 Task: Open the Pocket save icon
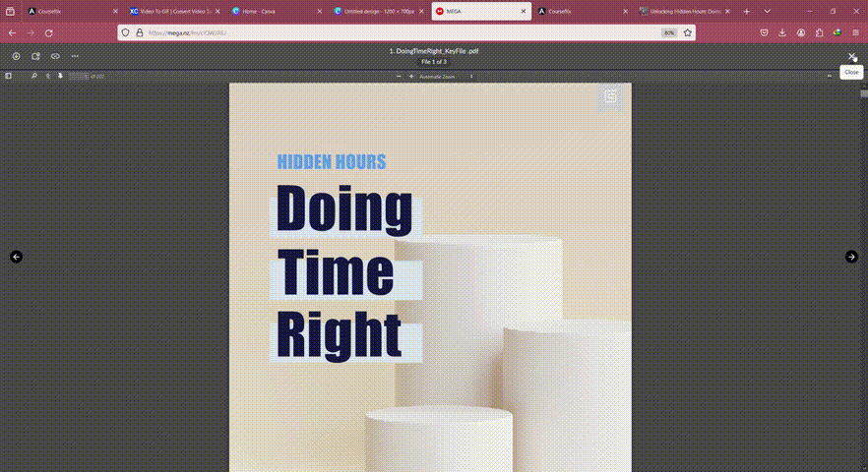pyautogui.click(x=764, y=33)
